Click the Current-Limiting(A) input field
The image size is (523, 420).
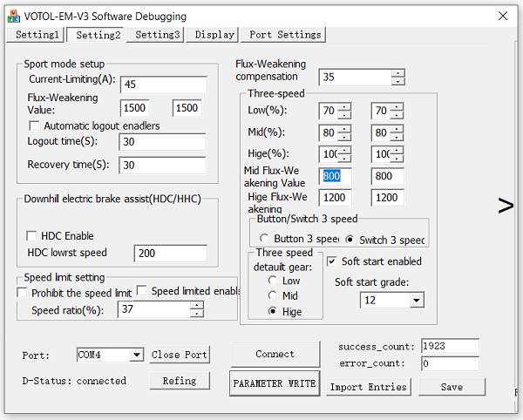point(163,85)
